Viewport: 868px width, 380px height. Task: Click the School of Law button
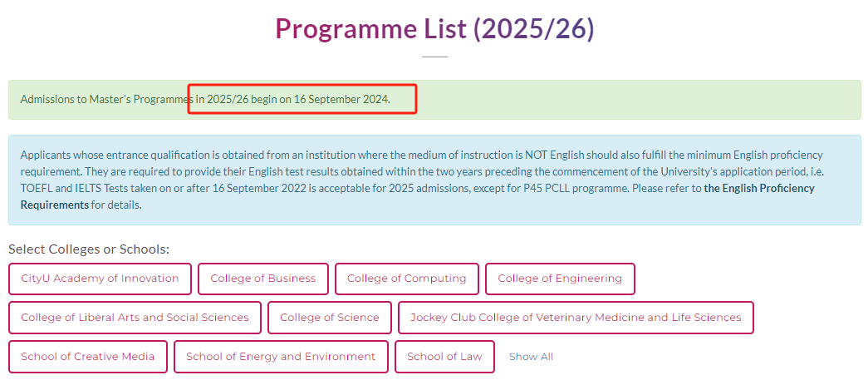point(444,356)
